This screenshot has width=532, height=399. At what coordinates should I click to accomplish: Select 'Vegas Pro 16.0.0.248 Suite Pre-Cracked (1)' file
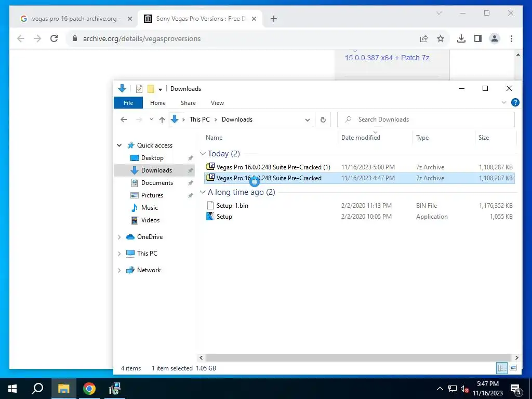[360, 167]
